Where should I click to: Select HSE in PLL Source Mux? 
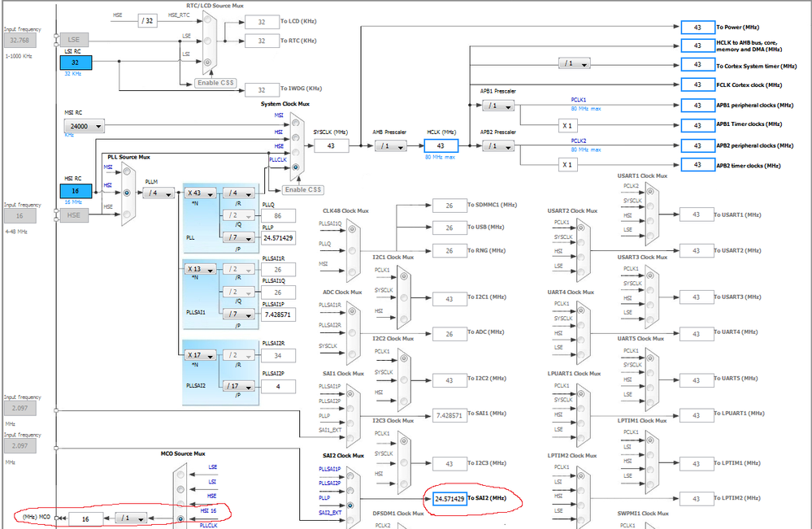(127, 214)
